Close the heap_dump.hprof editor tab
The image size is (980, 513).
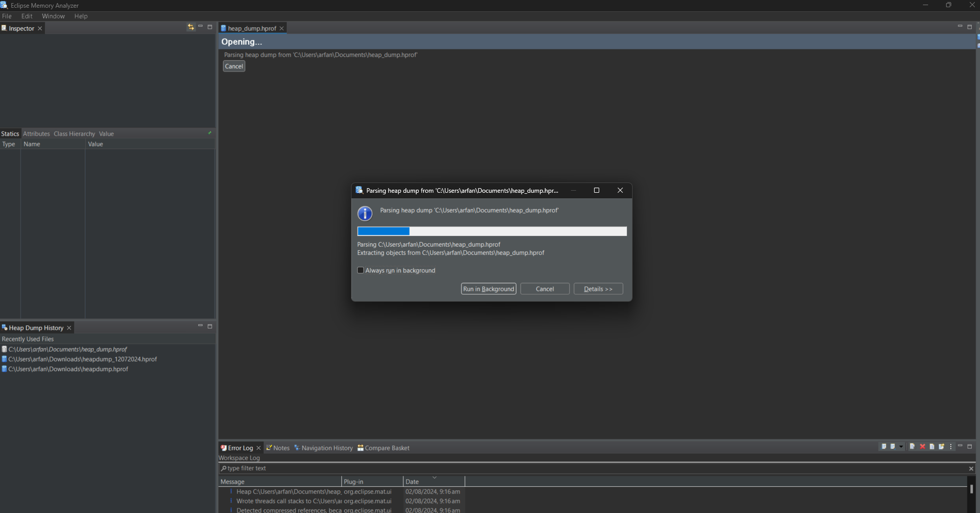[x=281, y=28]
